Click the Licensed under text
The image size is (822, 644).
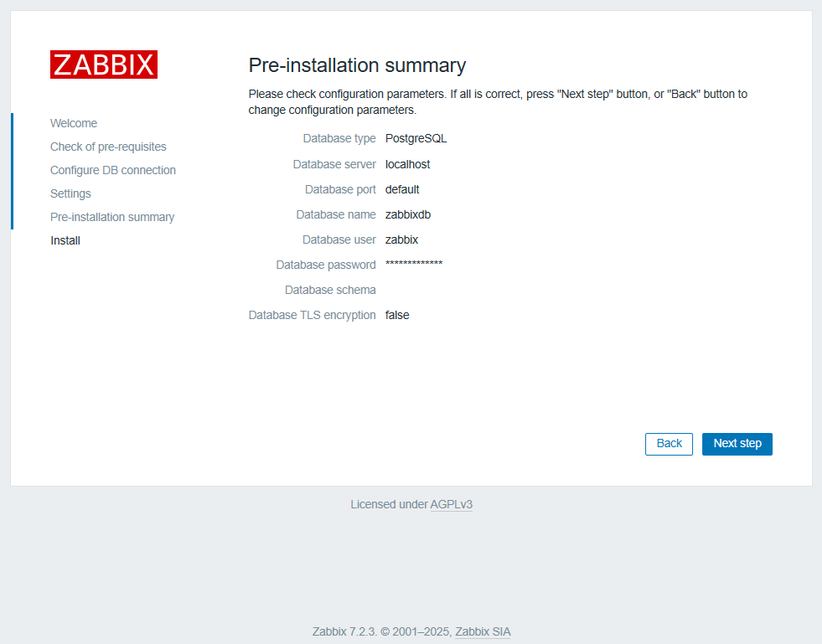coord(390,505)
